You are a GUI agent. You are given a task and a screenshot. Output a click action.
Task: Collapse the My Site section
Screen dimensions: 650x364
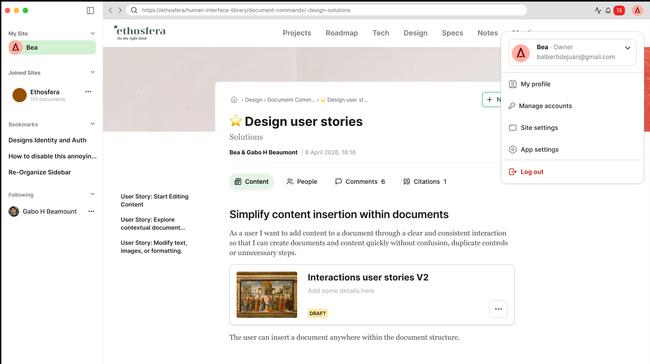[x=92, y=33]
